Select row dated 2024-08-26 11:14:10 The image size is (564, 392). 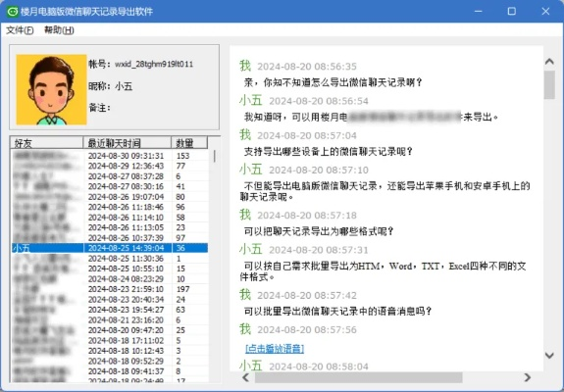click(x=110, y=218)
